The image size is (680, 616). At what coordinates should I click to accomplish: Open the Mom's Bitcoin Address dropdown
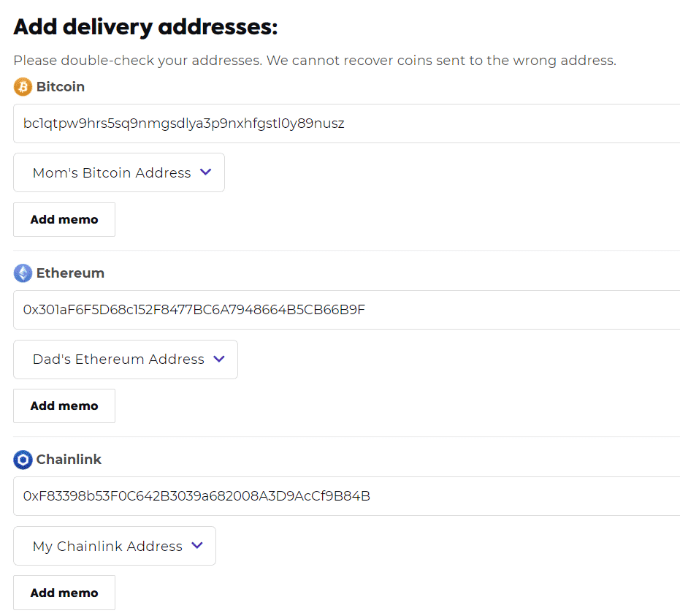[x=119, y=172]
